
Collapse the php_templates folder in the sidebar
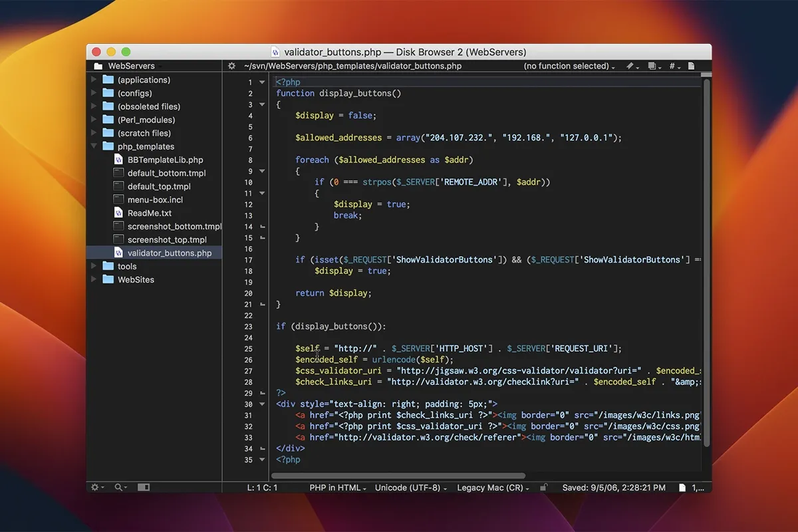[x=93, y=146]
